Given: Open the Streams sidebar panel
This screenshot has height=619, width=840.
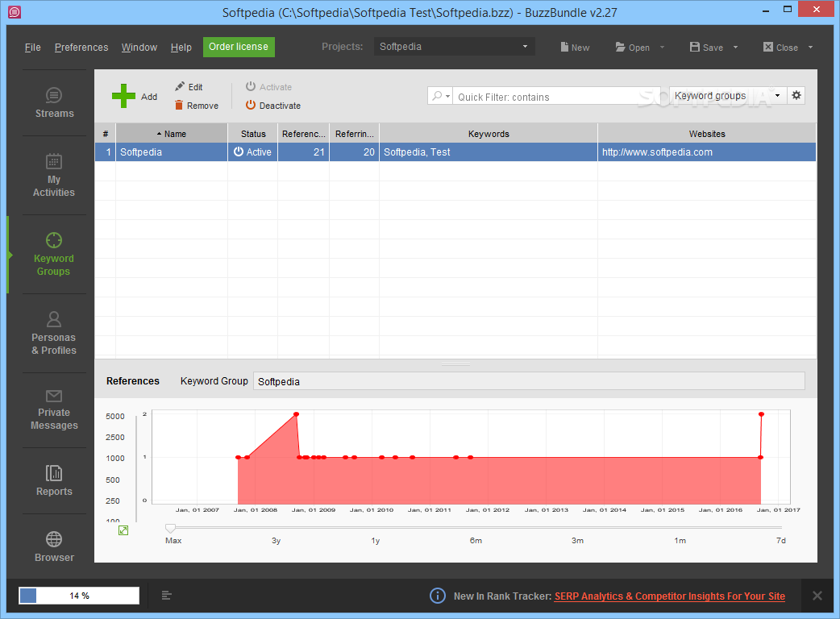Looking at the screenshot, I should pos(54,103).
